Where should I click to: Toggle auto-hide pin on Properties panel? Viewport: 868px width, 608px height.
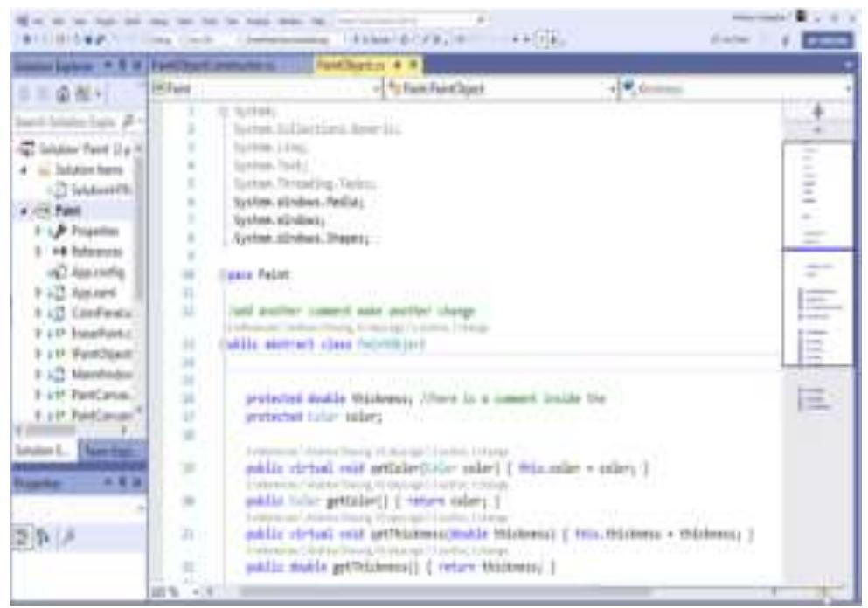click(122, 483)
